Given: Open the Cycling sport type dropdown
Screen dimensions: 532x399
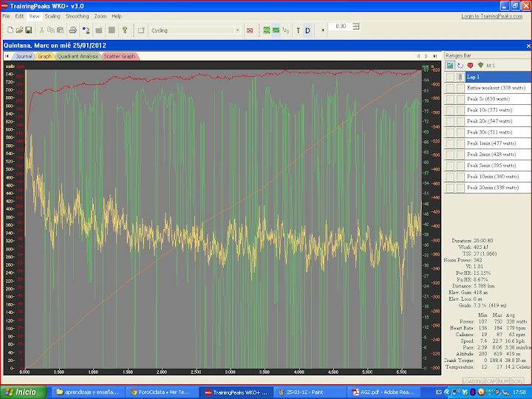Looking at the screenshot, I should (237, 30).
